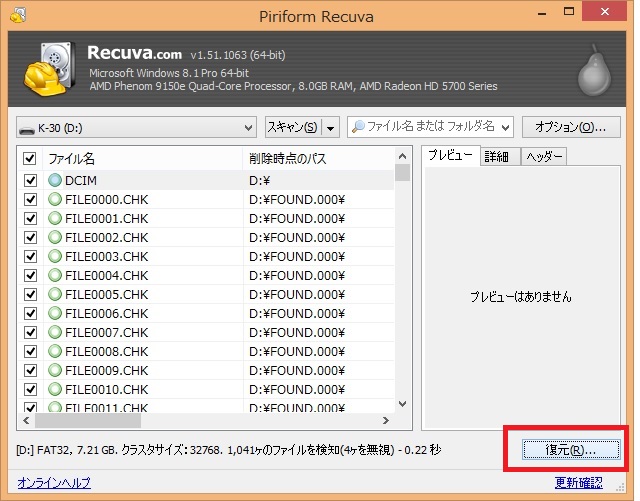640x501 pixels.
Task: Click the Recuva hard drive helmet logo
Action: (50, 69)
